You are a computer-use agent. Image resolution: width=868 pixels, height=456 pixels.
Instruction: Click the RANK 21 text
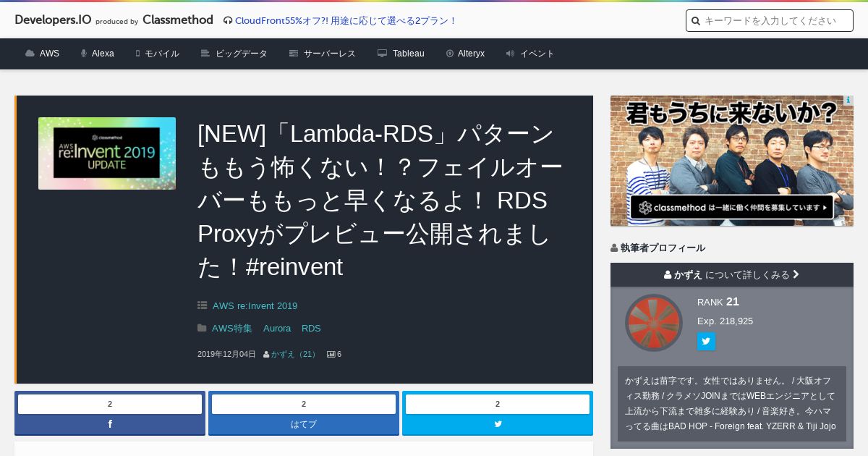(x=718, y=302)
